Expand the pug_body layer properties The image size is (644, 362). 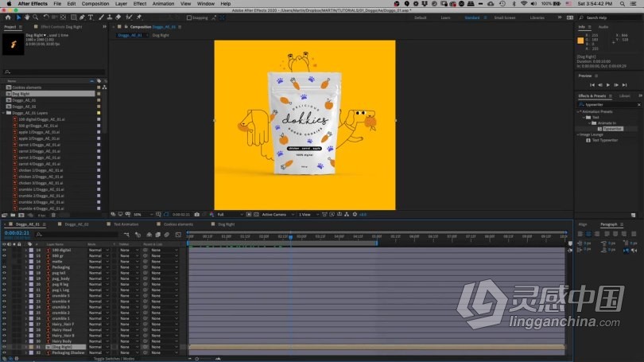[26, 278]
